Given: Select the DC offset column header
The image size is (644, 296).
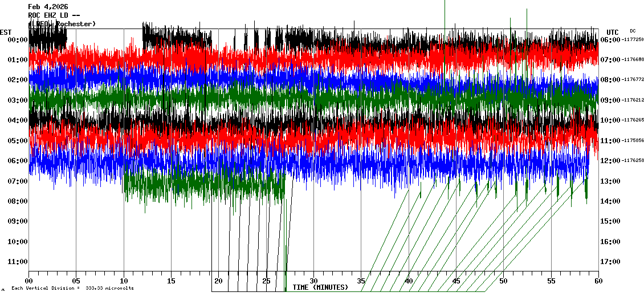Looking at the screenshot, I should (x=633, y=31).
